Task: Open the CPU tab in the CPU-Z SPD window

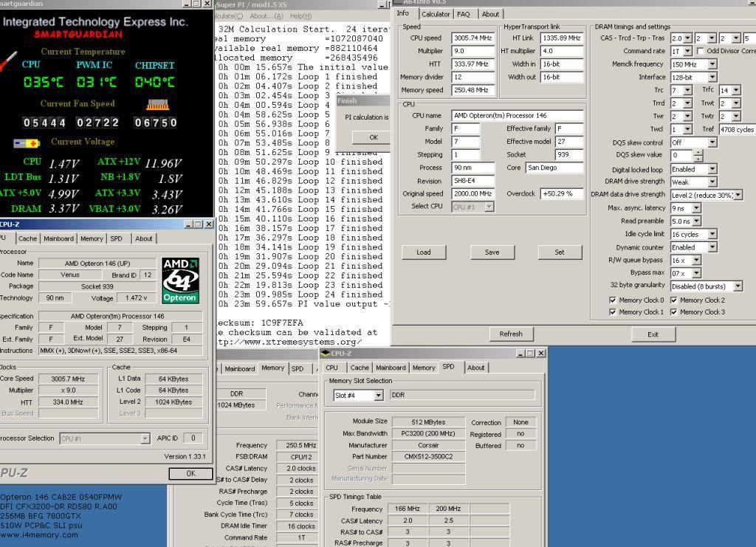Action: (331, 368)
